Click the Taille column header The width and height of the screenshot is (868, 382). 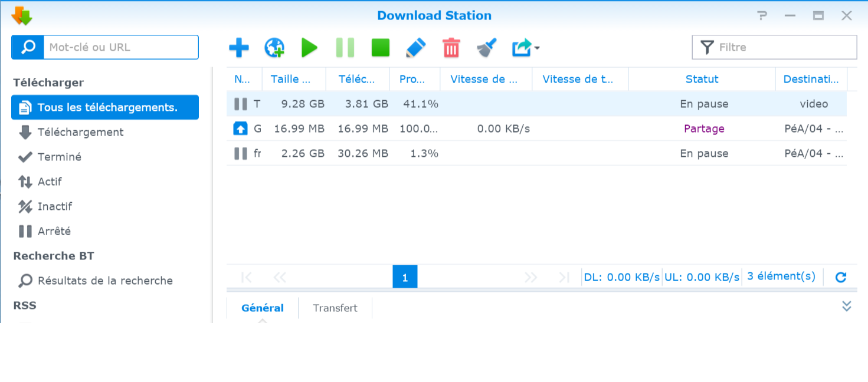point(294,79)
